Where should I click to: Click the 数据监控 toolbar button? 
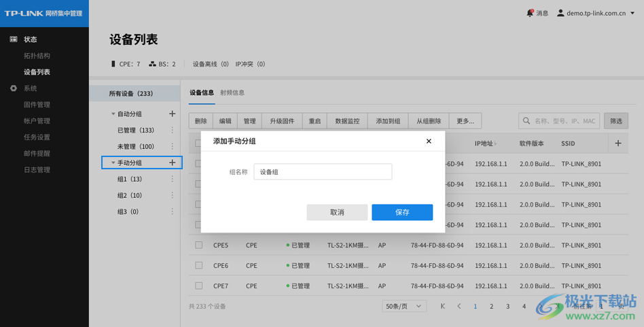tap(347, 121)
